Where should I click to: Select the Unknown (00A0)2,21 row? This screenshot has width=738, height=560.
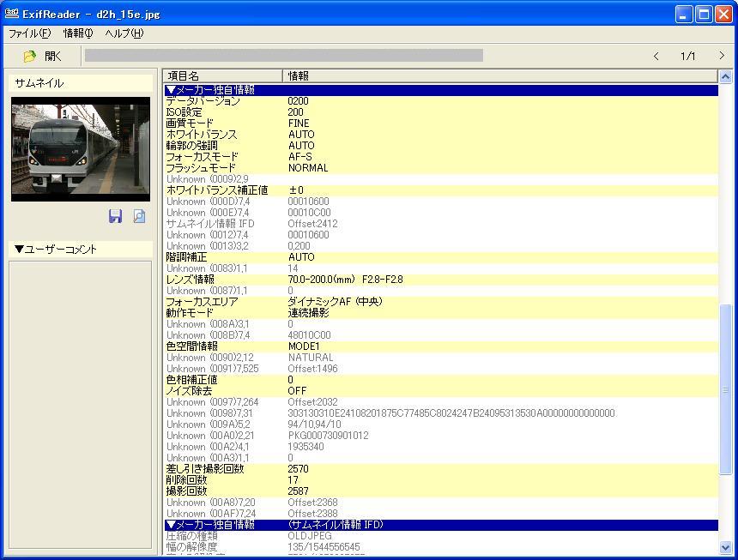(441, 436)
